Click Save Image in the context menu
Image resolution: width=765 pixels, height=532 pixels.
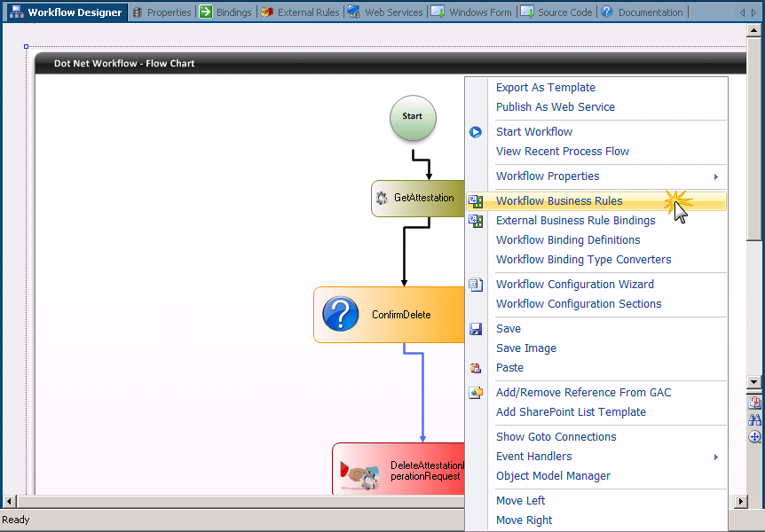525,348
